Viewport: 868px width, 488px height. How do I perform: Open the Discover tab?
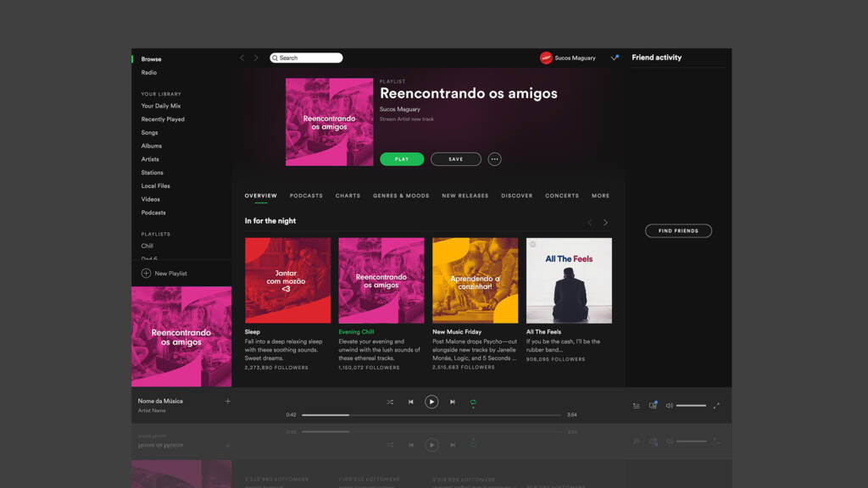tap(517, 196)
